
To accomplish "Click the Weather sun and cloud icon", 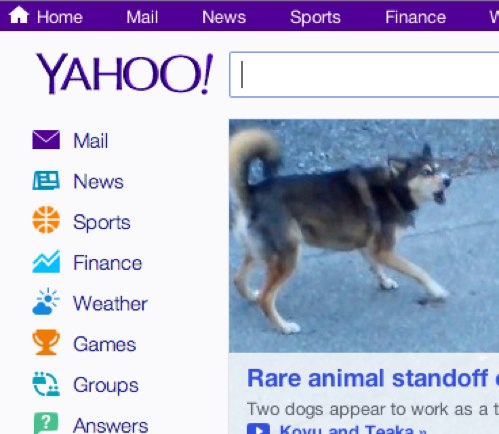I will coord(46,301).
